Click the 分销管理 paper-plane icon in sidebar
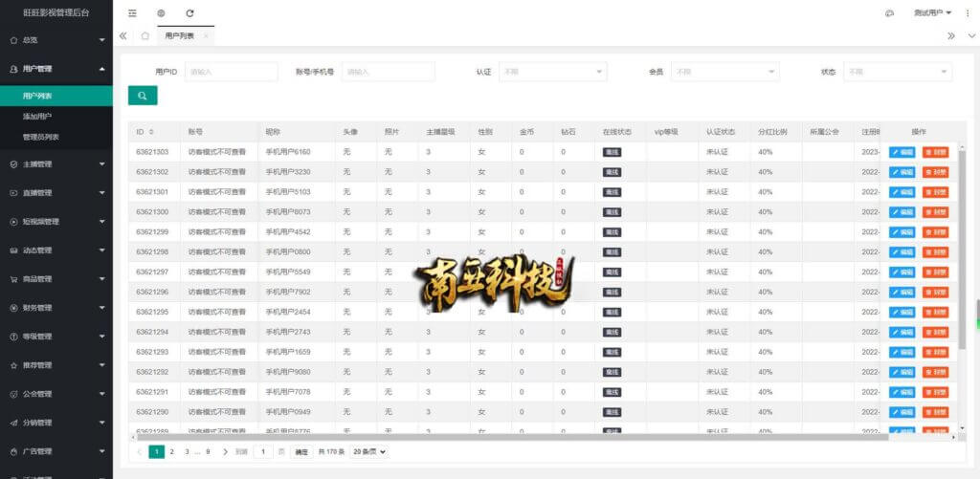 (13, 423)
